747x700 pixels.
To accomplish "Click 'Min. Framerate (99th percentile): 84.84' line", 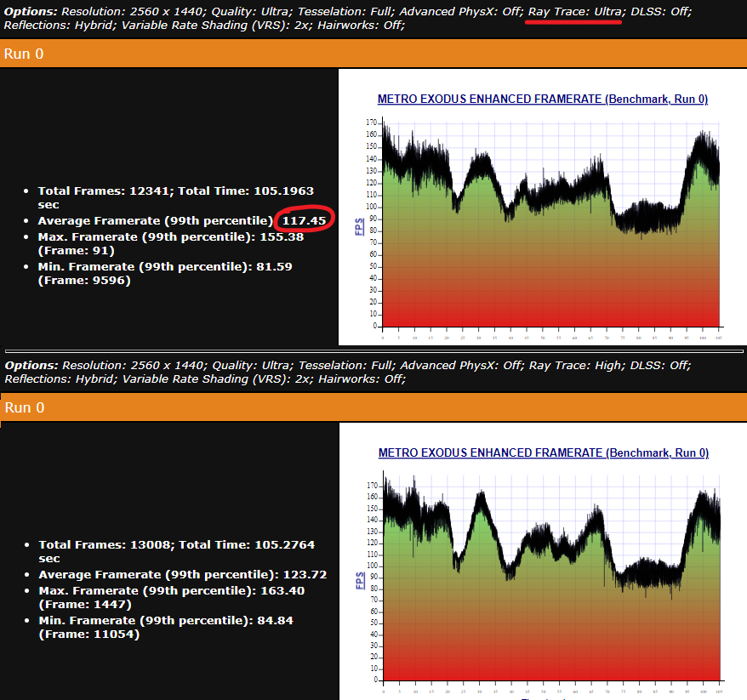I will 166,627.
